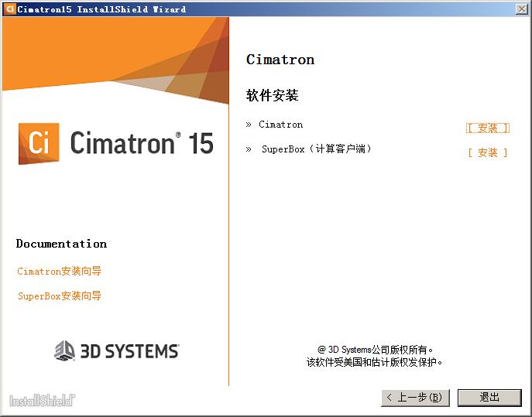This screenshot has height=417, width=532.
Task: Click the Ci title bar icon
Action: (9, 9)
